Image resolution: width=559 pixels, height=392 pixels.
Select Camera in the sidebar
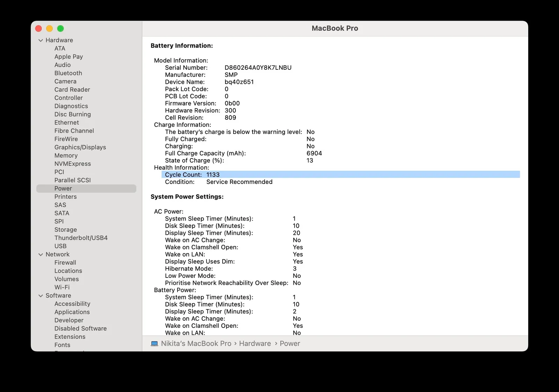65,81
